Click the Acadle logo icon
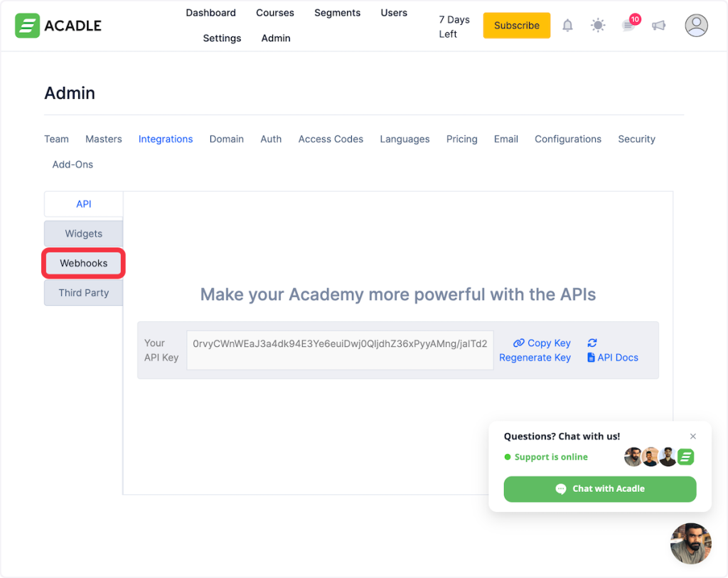The width and height of the screenshot is (728, 578). tap(27, 26)
